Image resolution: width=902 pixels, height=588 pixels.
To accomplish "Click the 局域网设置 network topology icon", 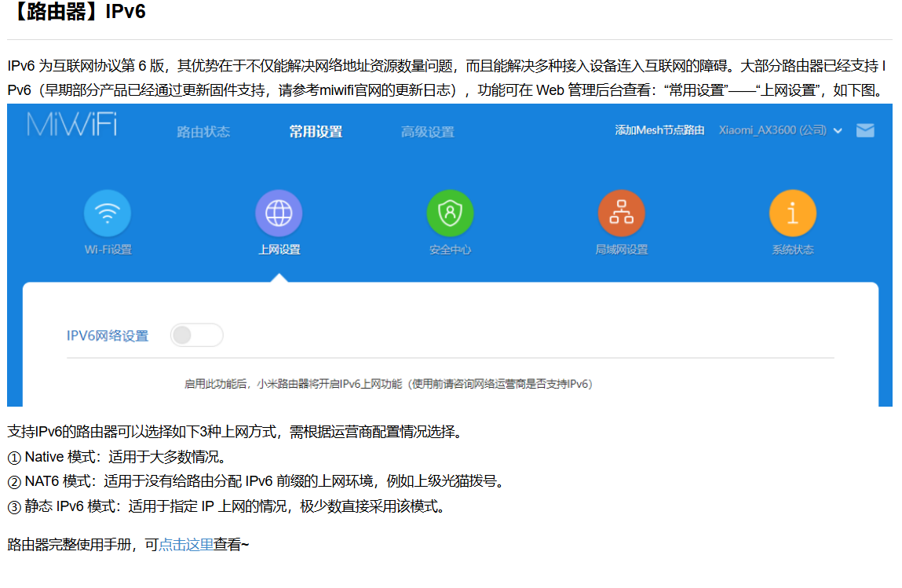I will pyautogui.click(x=622, y=212).
